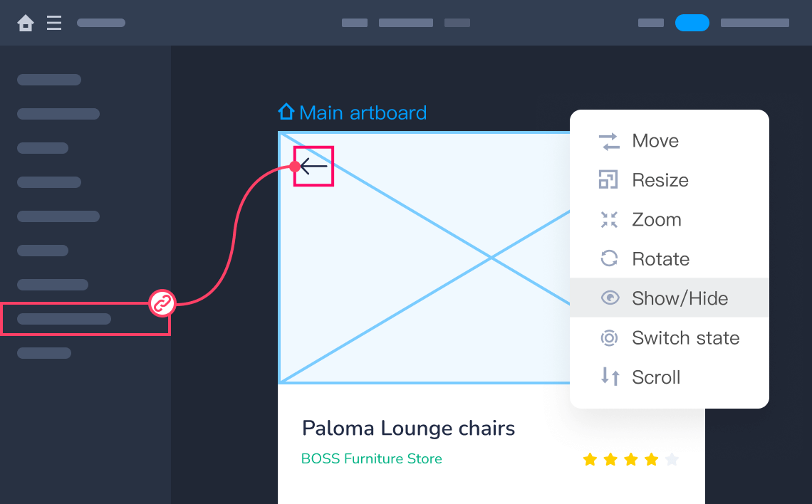
Task: Click the Show/Hide eye icon
Action: 610,298
